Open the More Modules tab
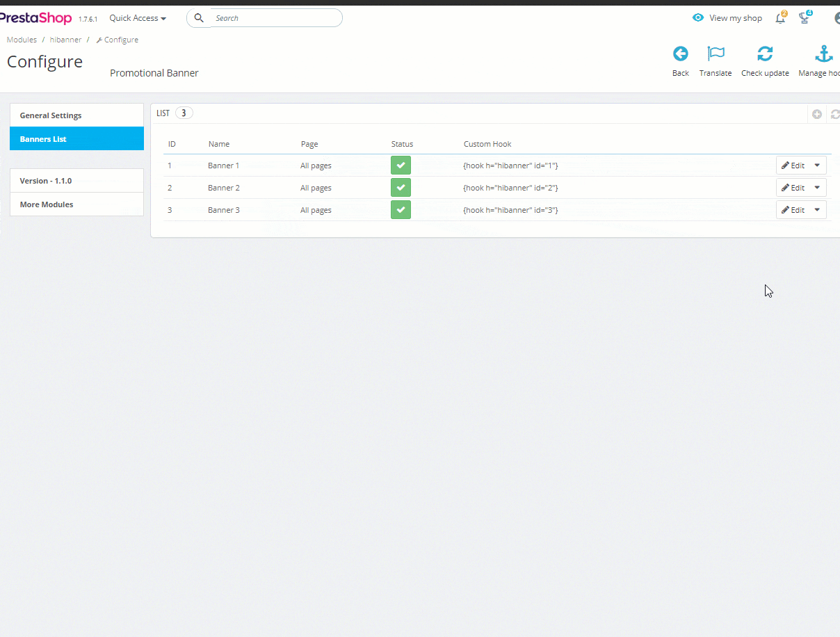Screen dimensions: 840x637 pos(76,204)
